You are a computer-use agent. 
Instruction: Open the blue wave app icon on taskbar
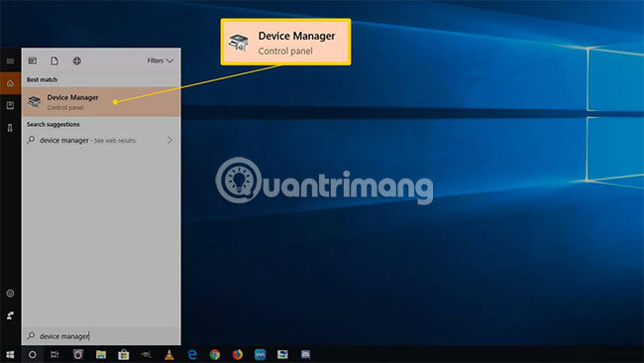click(260, 354)
